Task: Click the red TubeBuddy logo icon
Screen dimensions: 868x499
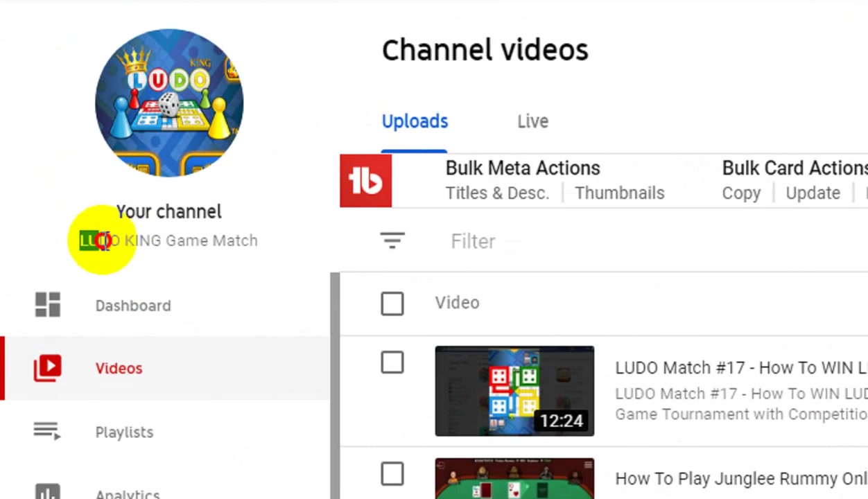Action: pyautogui.click(x=365, y=181)
